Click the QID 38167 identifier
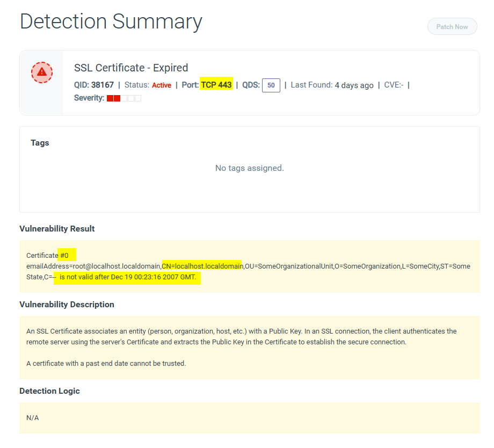 tap(94, 85)
